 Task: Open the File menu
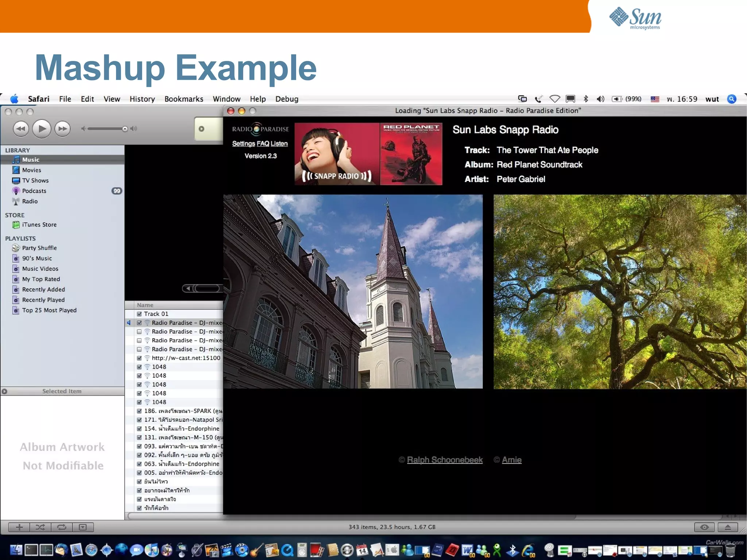(65, 99)
